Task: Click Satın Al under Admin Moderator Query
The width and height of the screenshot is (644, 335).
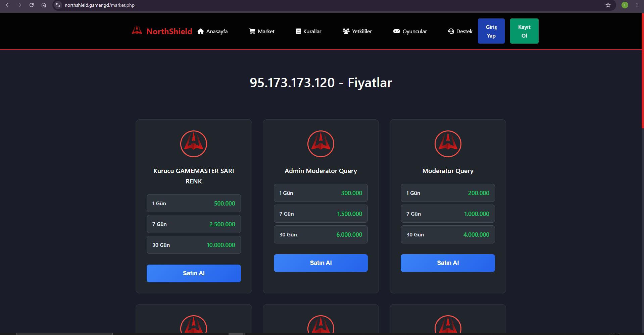Action: (x=321, y=263)
